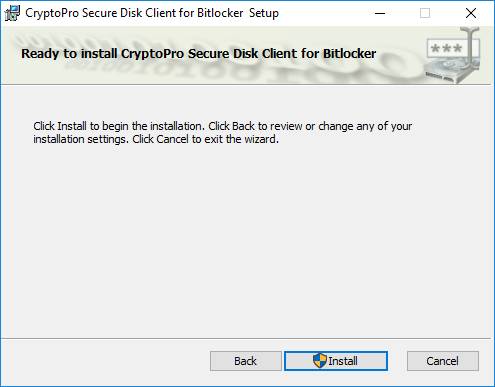The width and height of the screenshot is (495, 387).
Task: Click the separator line above the buttons
Action: click(x=246, y=339)
